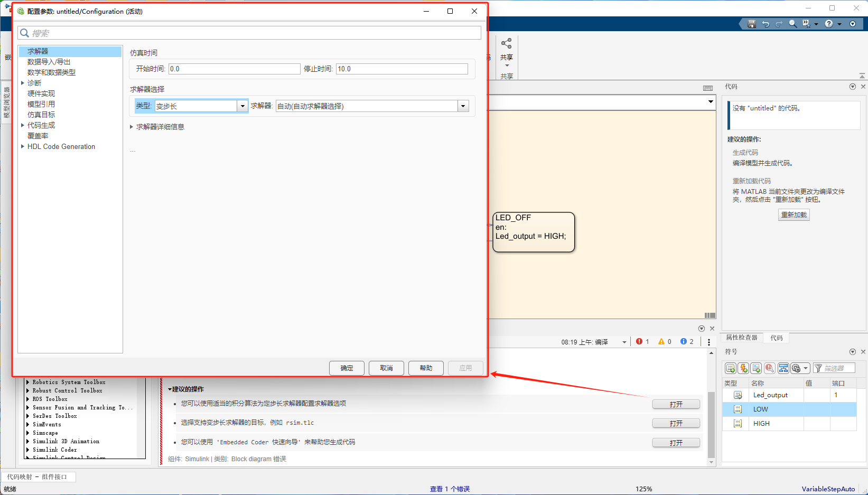The height and width of the screenshot is (495, 868).
Task: Click Open button for rsim.tlc target suggestion
Action: 676,423
